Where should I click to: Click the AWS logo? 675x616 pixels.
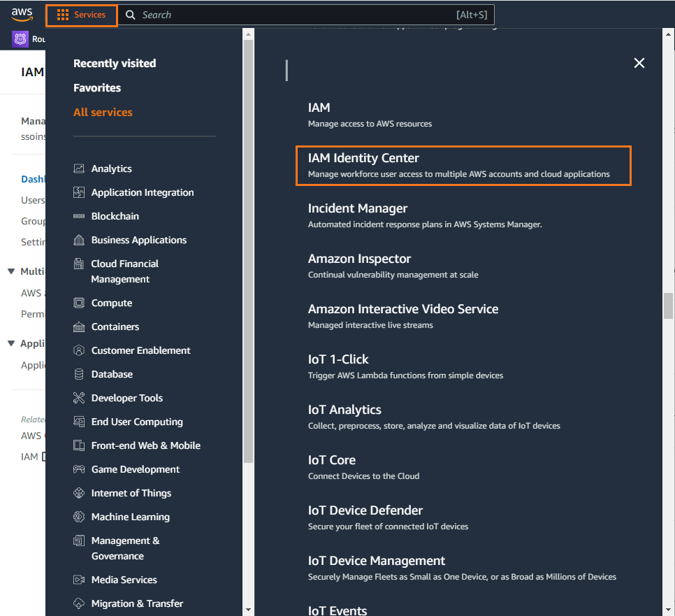point(22,14)
